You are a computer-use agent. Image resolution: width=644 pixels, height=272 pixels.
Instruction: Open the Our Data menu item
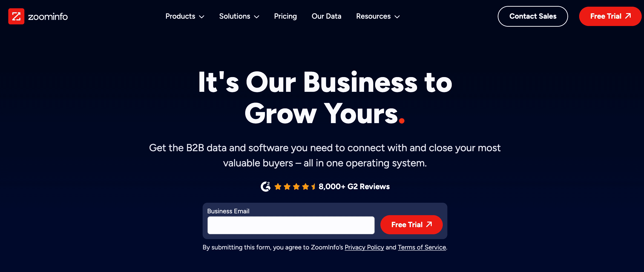326,16
